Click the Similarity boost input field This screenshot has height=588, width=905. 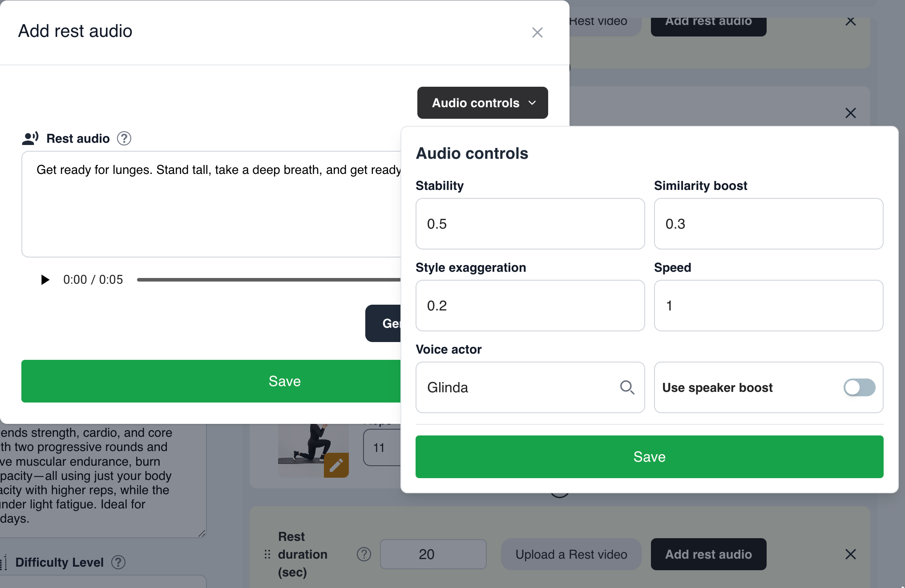pos(768,224)
